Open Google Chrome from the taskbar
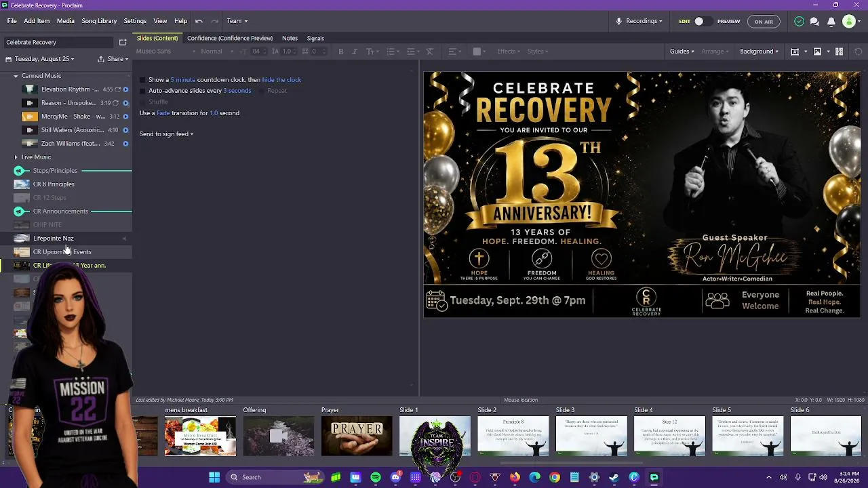This screenshot has width=868, height=488. 555,477
